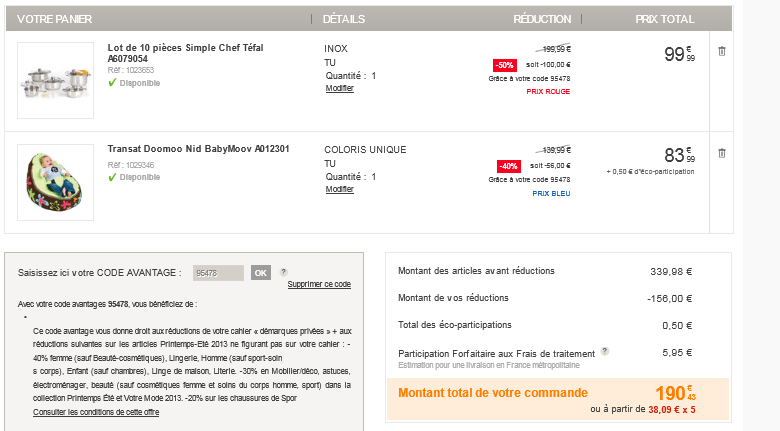
Task: Click green checkmark for Doomoo Nid availability
Action: click(112, 177)
